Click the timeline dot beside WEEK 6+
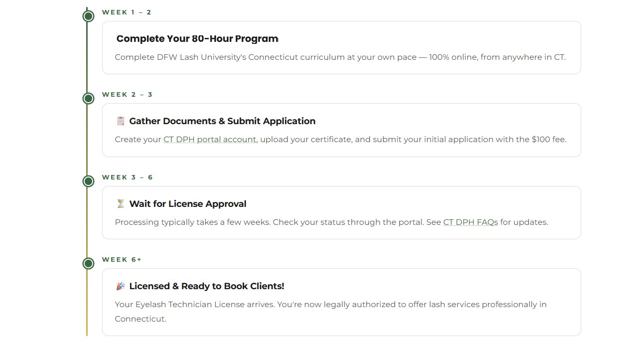This screenshot has height=355, width=644. tap(88, 263)
